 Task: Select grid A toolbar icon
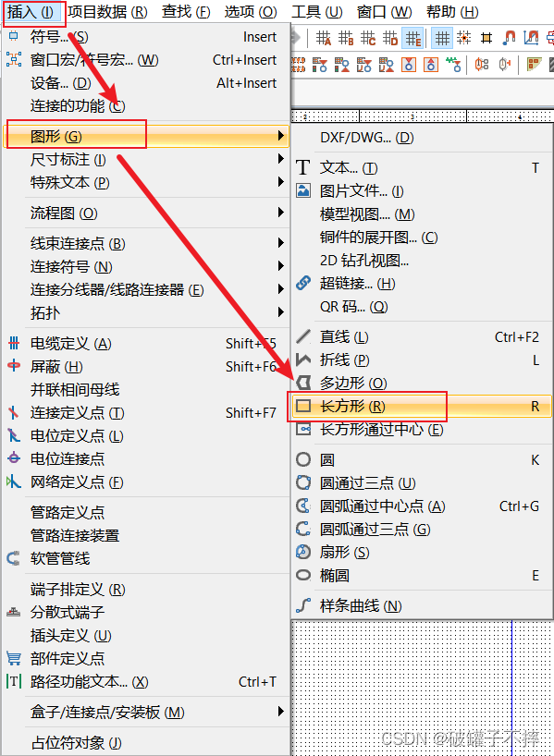click(324, 38)
